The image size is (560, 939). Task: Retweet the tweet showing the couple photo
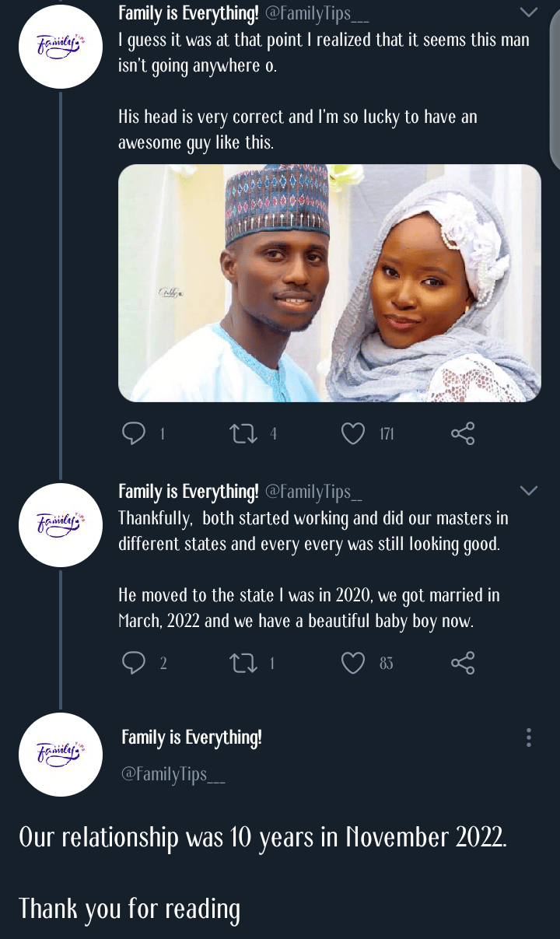(243, 433)
